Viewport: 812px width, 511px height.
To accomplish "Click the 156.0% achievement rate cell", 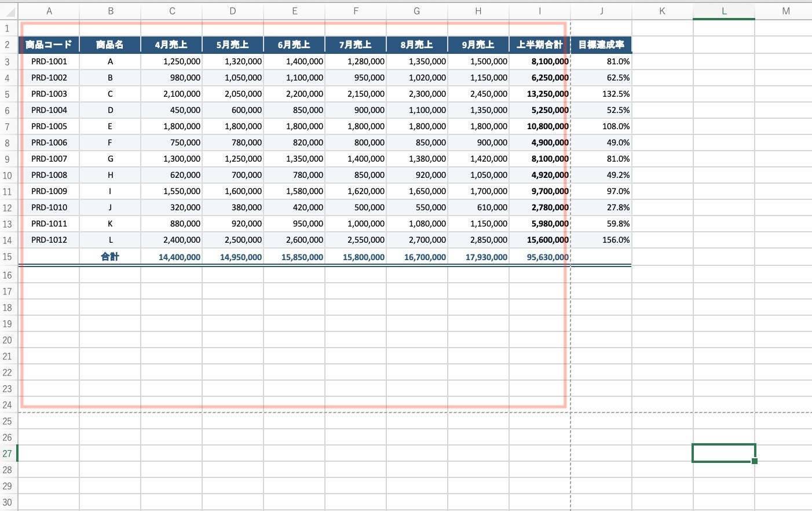I will tap(601, 240).
